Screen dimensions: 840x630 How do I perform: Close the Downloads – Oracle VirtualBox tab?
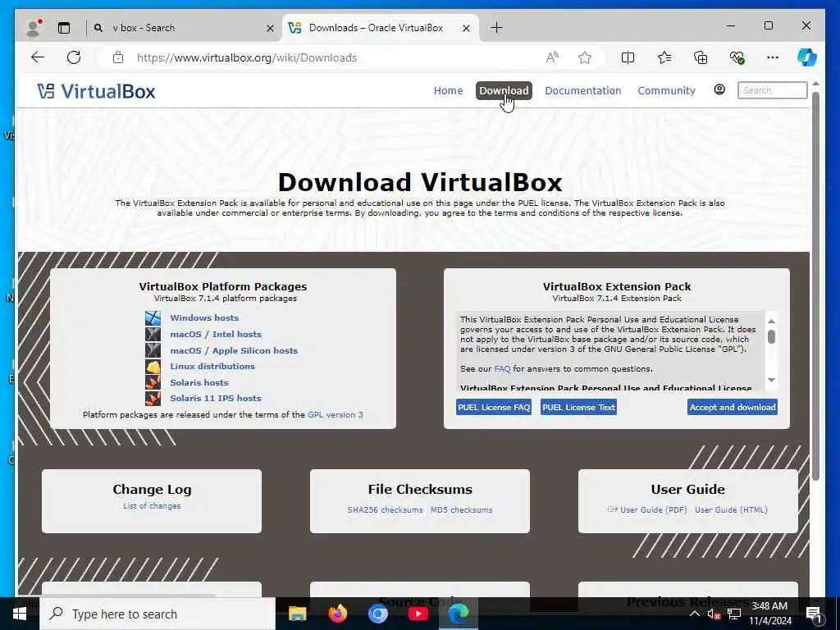(466, 28)
